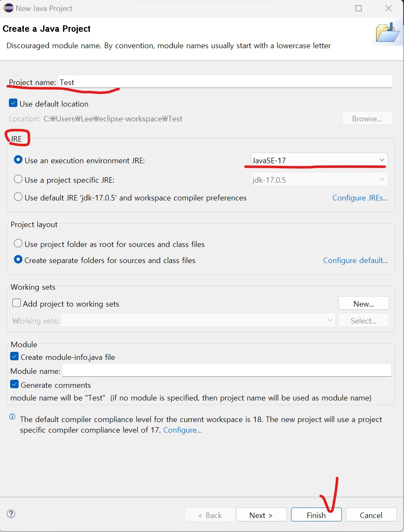This screenshot has width=404, height=532.
Task: Open the Working sets combo box
Action: click(x=198, y=321)
